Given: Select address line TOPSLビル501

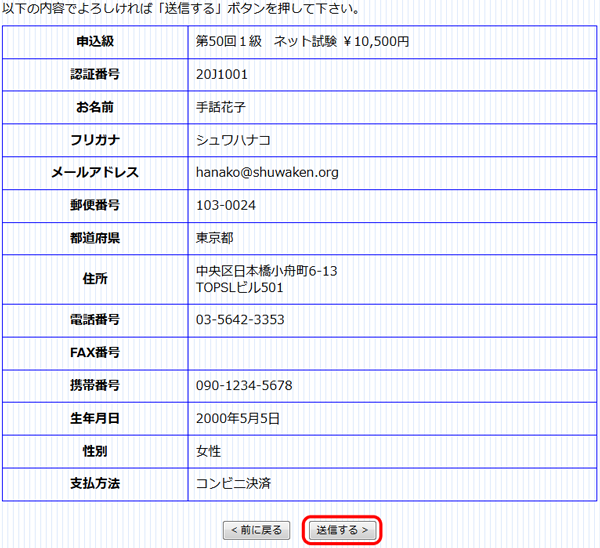Looking at the screenshot, I should pos(240,288).
